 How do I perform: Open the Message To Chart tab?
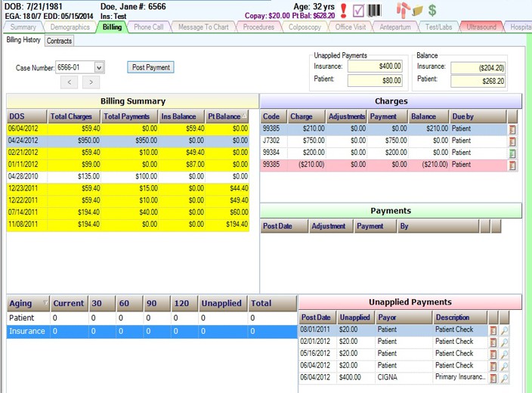tap(203, 27)
